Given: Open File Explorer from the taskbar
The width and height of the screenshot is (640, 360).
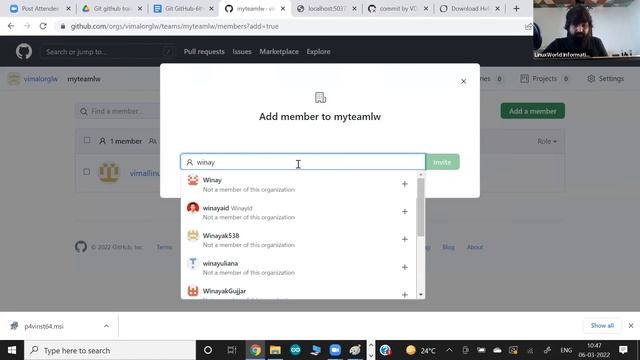Looking at the screenshot, I should pos(275,350).
